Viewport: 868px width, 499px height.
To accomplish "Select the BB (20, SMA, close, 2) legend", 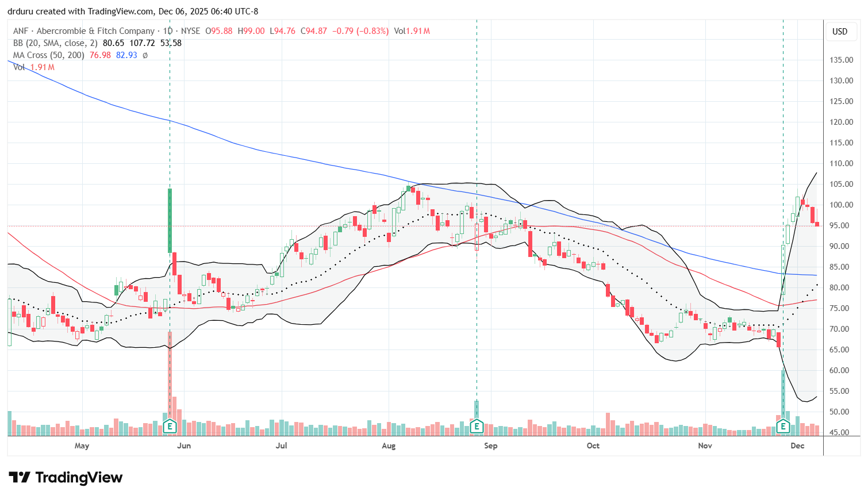I will 56,43.
